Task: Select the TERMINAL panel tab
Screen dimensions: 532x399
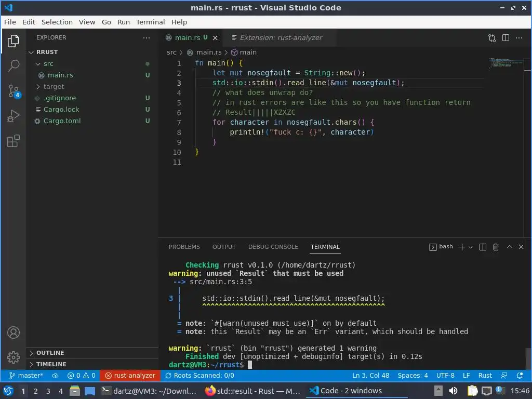Action: (325, 247)
